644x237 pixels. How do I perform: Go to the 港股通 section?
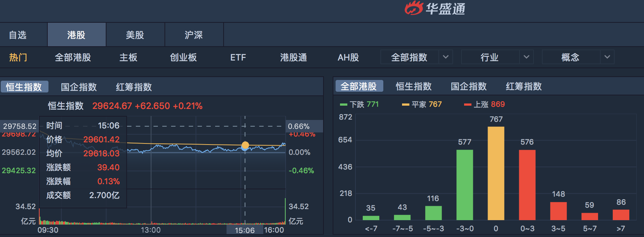tap(293, 58)
